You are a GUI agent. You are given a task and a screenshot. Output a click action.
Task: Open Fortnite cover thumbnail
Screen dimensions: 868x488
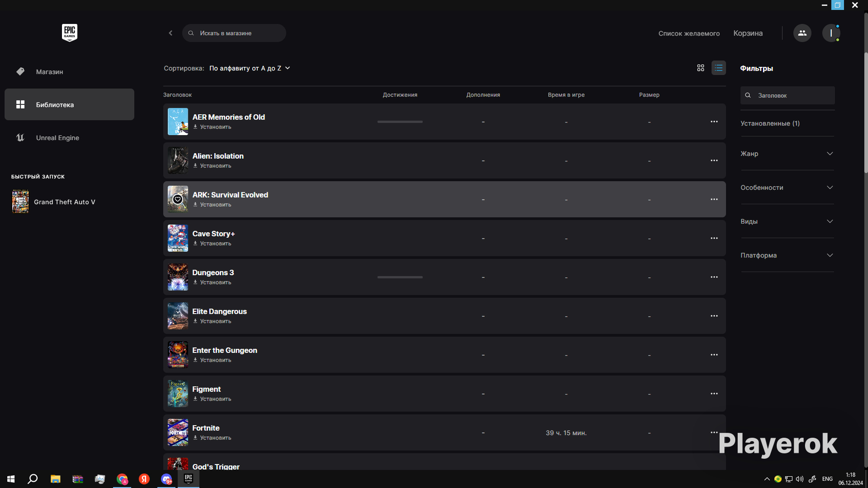[x=178, y=432]
